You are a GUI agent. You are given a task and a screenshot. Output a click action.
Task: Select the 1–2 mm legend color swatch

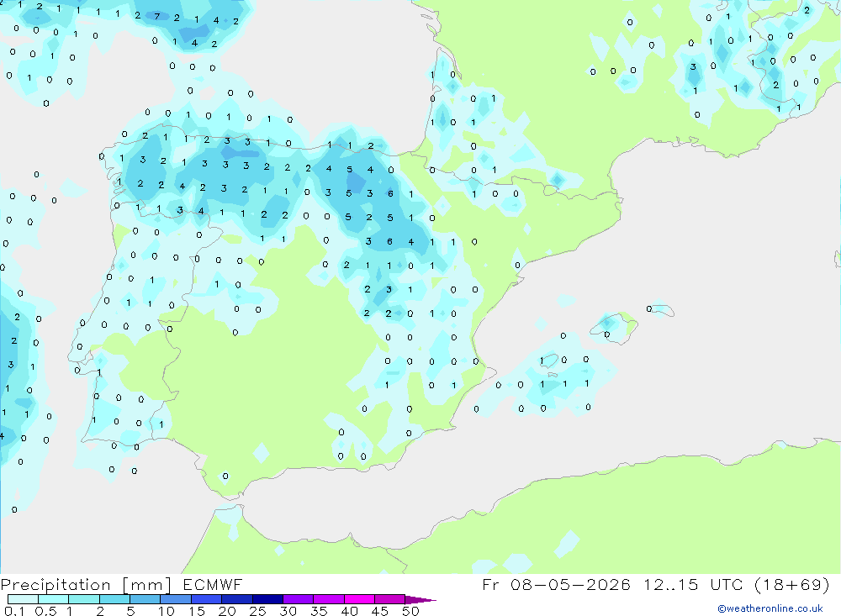click(x=84, y=599)
